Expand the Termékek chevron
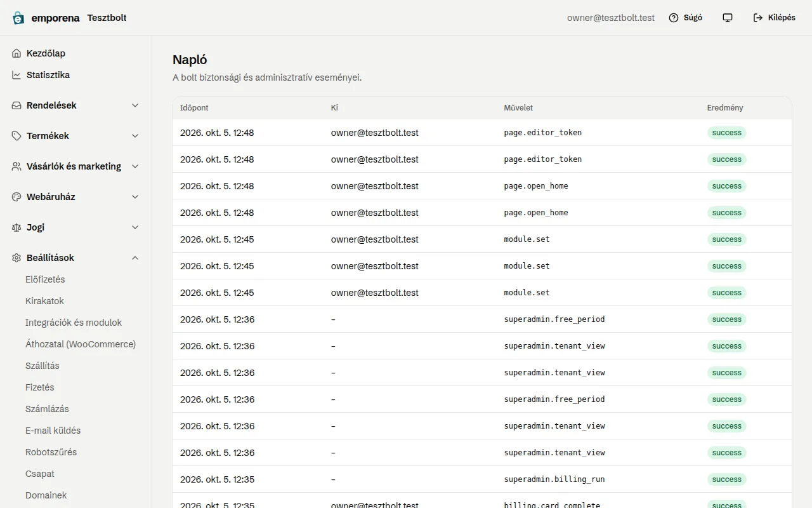 coord(135,136)
